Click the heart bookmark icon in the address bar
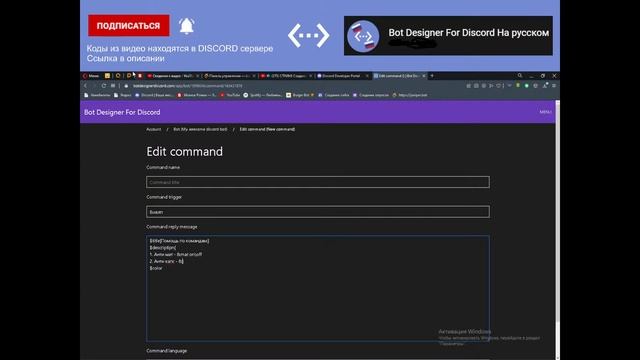The height and width of the screenshot is (360, 640). tap(498, 86)
